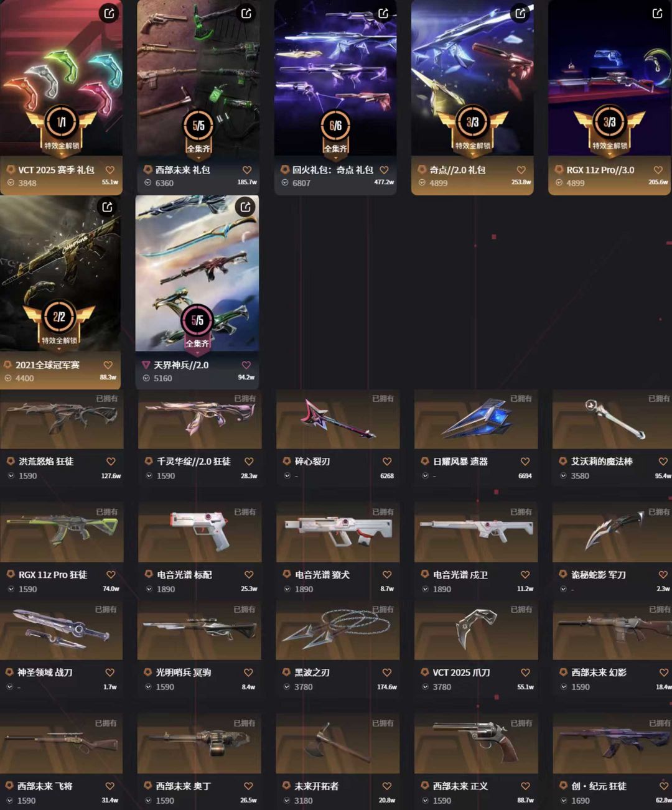The width and height of the screenshot is (672, 810).
Task: Click share icon on 天界神兵//2.0
Action: (x=245, y=207)
